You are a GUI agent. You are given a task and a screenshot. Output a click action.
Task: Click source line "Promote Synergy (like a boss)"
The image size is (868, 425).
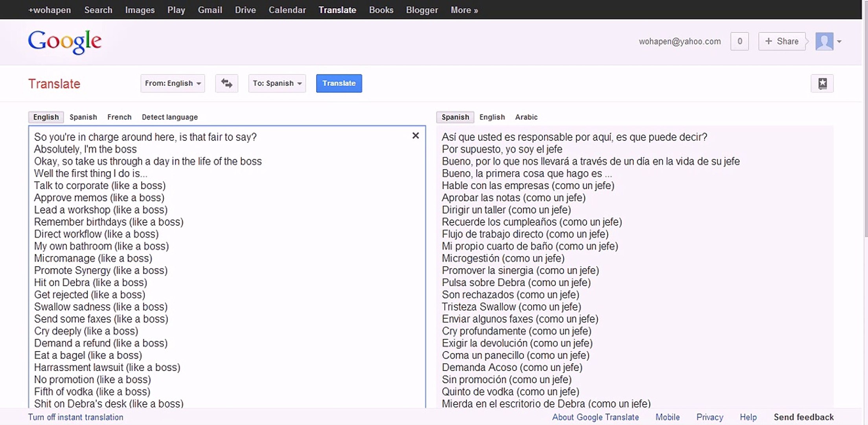[101, 270]
